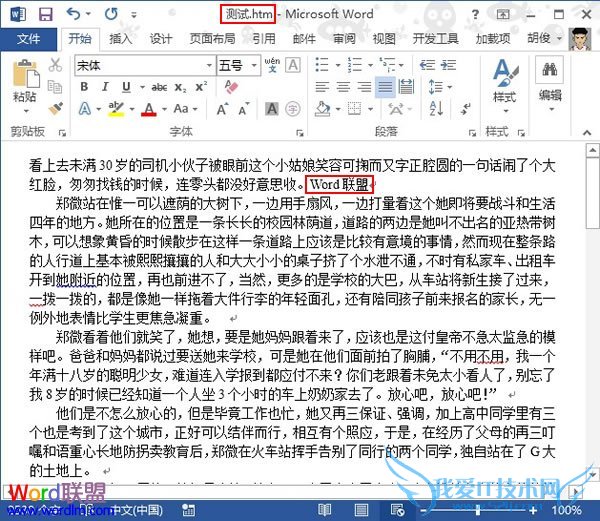The height and width of the screenshot is (521, 600).
Task: Toggle Strikethrough abc formatting
Action: [159, 88]
